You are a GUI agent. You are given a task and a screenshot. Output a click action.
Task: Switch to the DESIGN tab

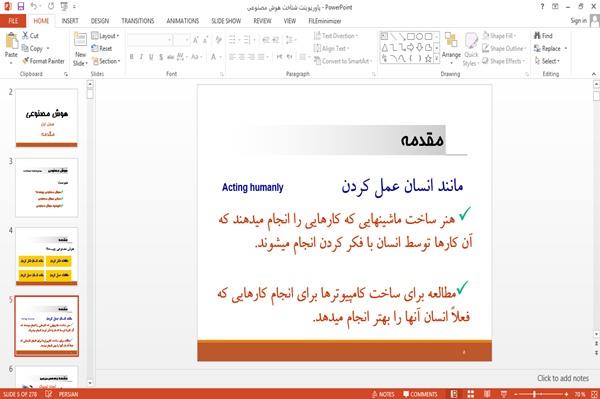coord(100,21)
